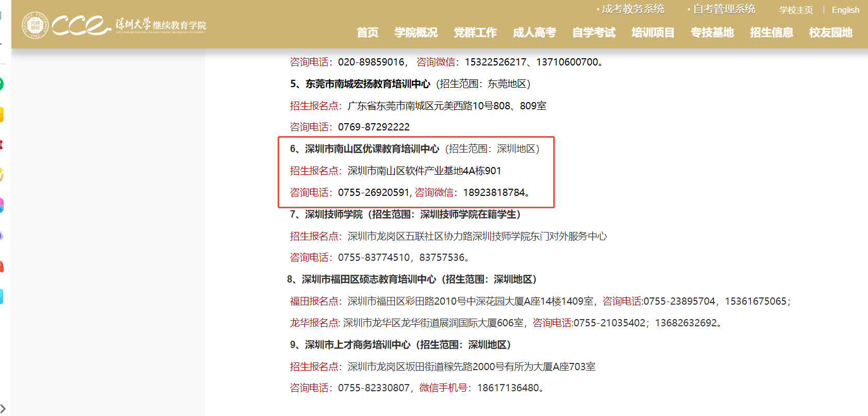Image resolution: width=868 pixels, height=416 pixels.
Task: Select the 专技基地 navigation item
Action: point(712,32)
